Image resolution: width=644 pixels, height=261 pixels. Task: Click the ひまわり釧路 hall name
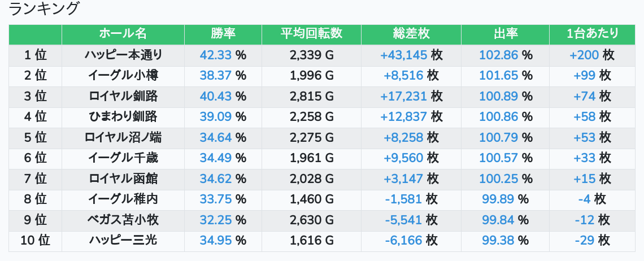pos(123,117)
